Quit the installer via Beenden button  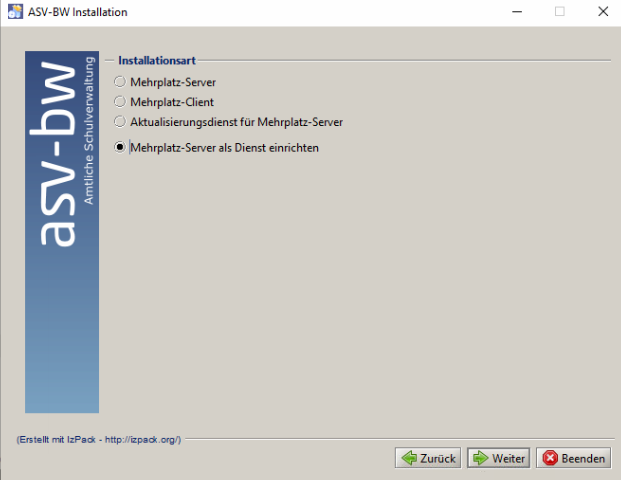click(x=573, y=459)
